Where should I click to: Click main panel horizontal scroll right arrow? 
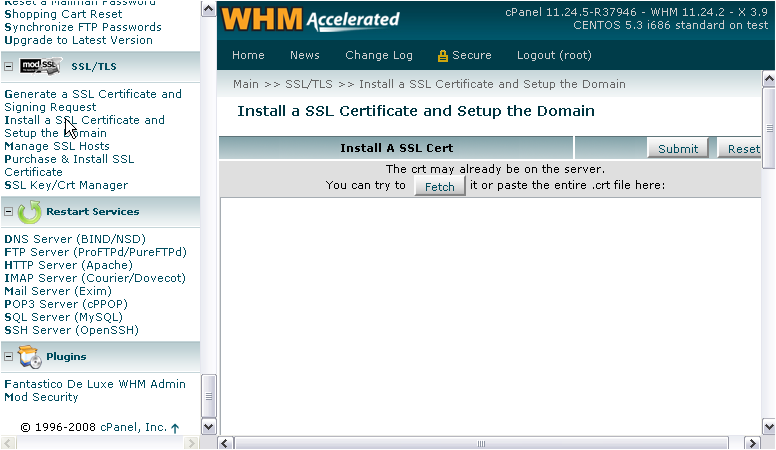tap(752, 443)
